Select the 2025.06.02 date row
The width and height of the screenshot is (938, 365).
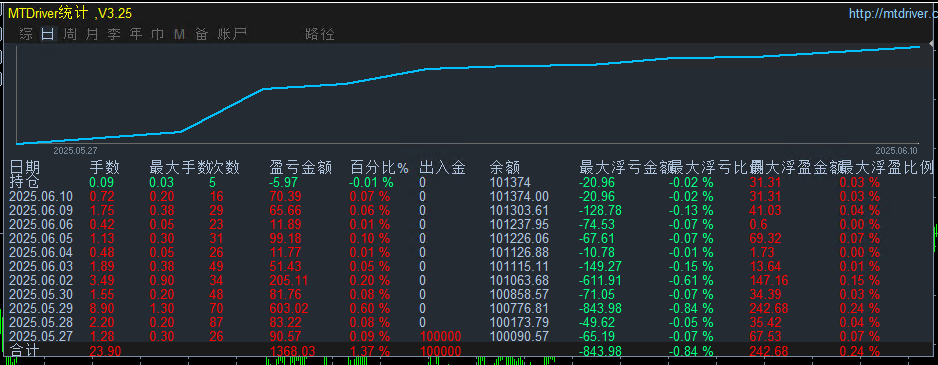coord(41,280)
